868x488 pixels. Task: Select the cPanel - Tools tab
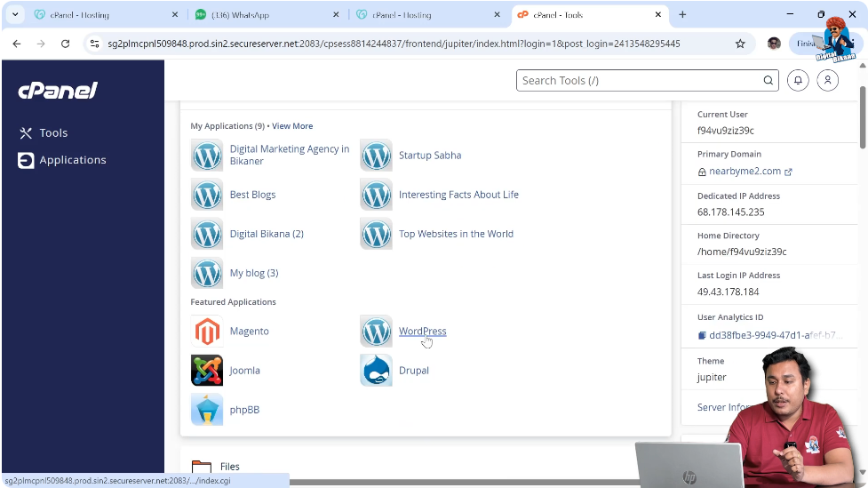coord(588,15)
